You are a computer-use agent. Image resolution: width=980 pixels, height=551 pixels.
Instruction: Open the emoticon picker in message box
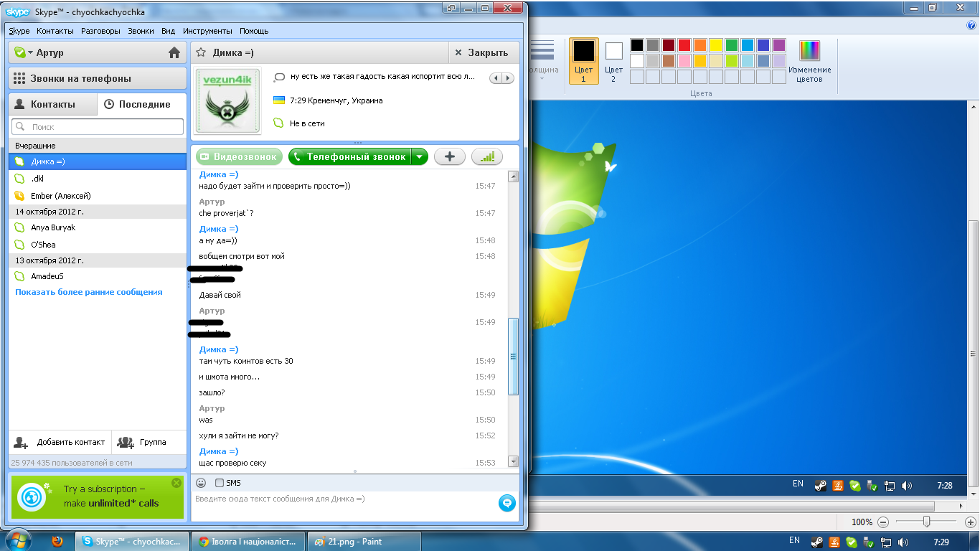pos(201,483)
